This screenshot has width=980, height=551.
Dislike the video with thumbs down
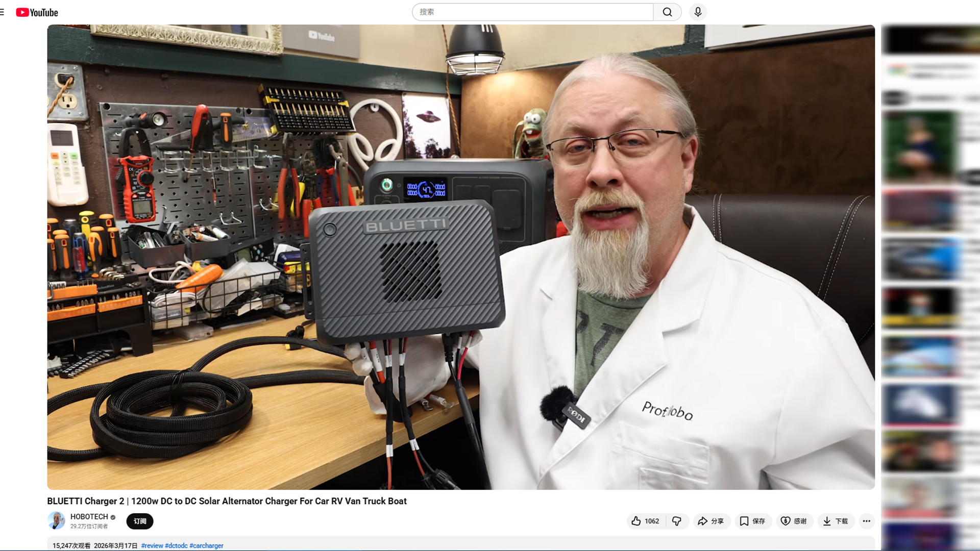(677, 521)
